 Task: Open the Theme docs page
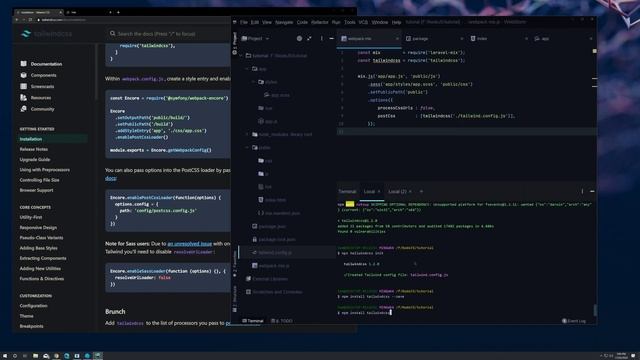click(x=27, y=316)
